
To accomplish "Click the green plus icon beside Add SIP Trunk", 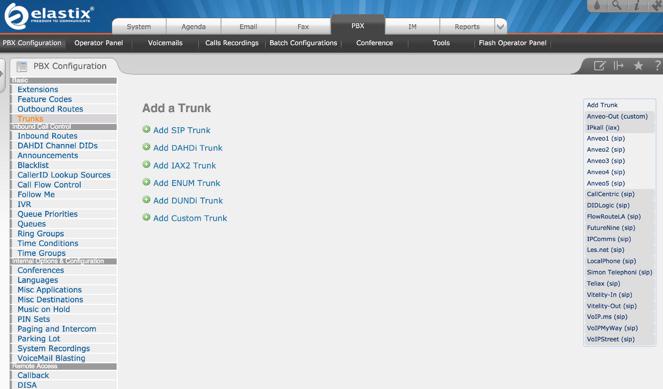I will tap(146, 129).
